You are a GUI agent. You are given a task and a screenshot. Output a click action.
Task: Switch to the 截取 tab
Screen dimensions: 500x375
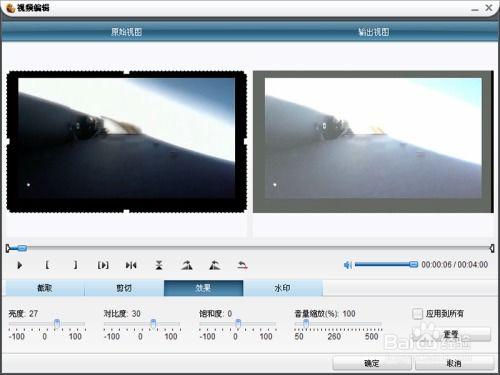point(44,288)
